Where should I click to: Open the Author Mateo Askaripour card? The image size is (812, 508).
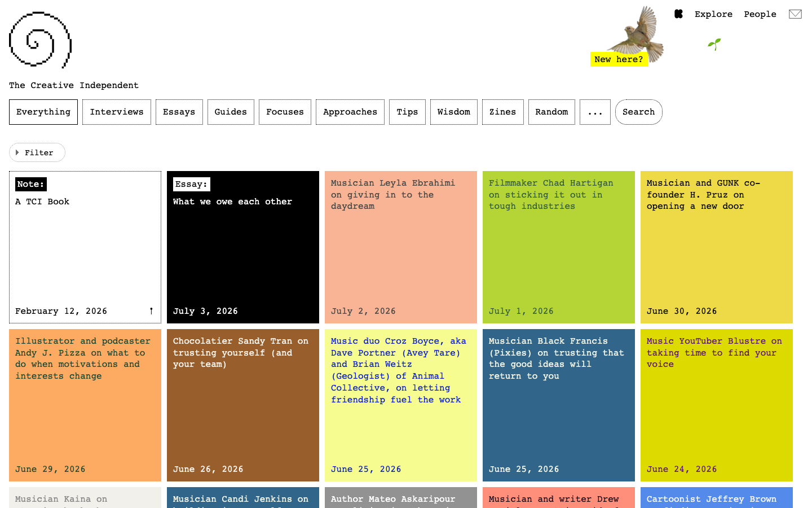(x=401, y=498)
